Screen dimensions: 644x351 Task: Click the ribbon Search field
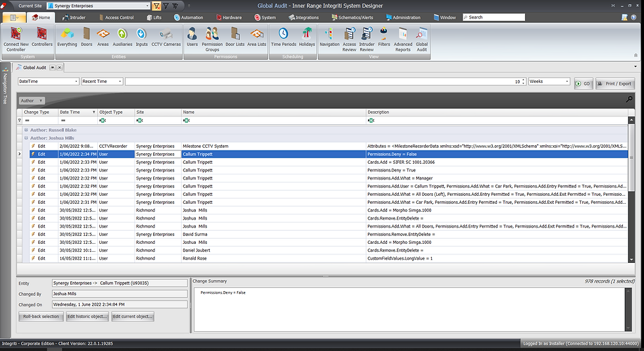494,17
